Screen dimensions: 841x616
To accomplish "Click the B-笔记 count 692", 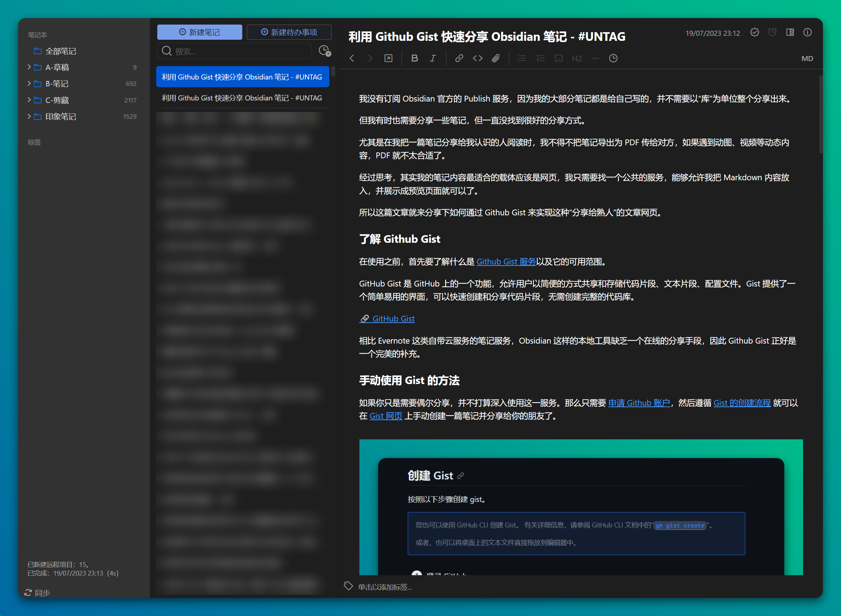I will pos(131,83).
